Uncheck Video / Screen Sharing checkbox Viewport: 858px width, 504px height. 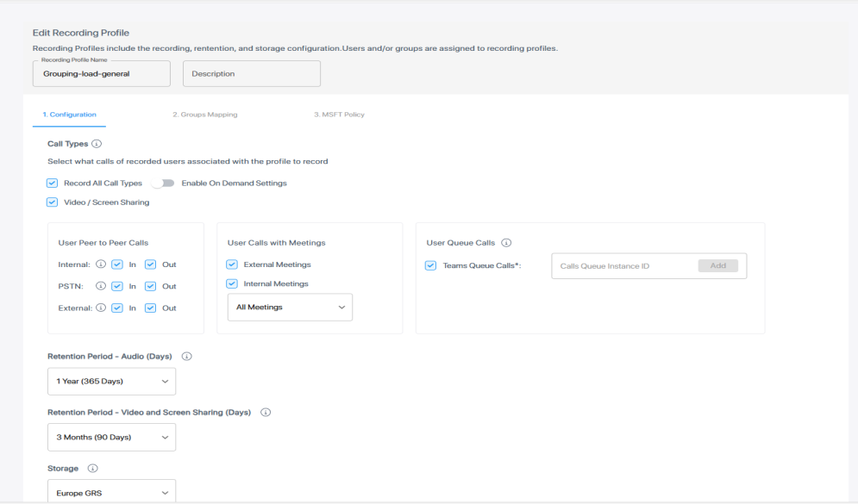coord(53,202)
